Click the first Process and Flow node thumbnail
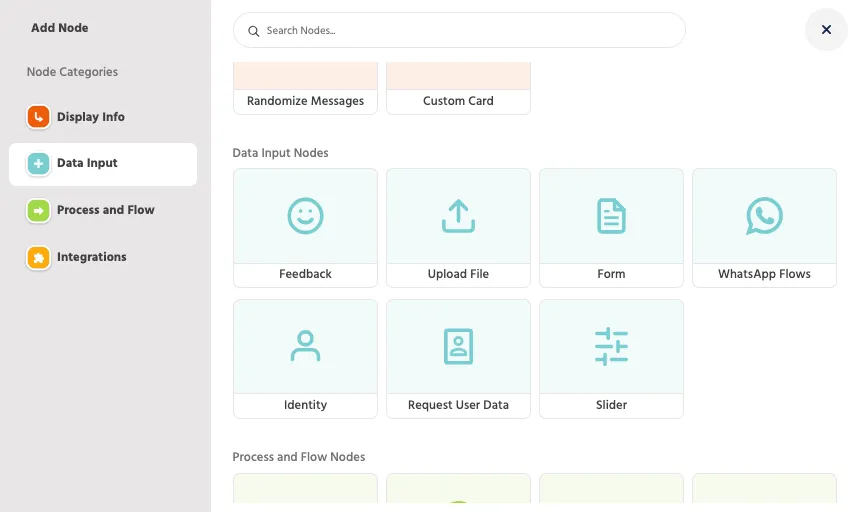Image resolution: width=854 pixels, height=512 pixels. (305, 489)
